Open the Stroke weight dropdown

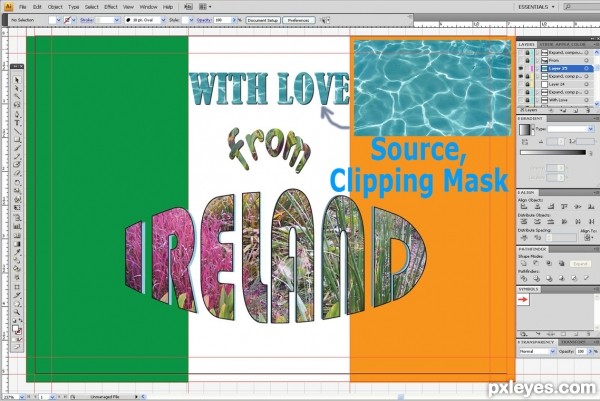(117, 20)
